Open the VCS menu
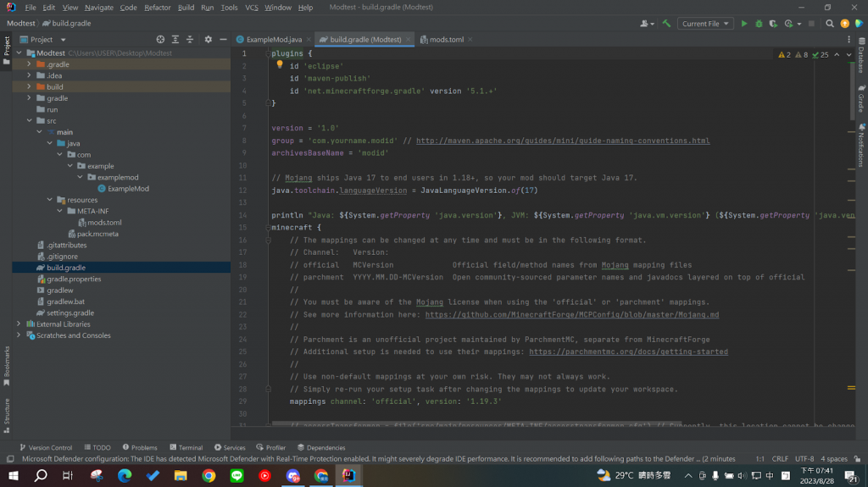 click(251, 7)
